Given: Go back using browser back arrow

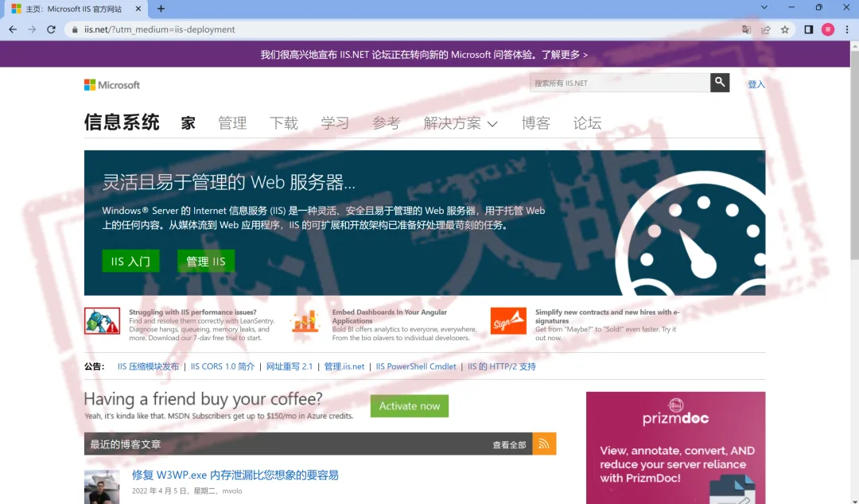Looking at the screenshot, I should 13,29.
